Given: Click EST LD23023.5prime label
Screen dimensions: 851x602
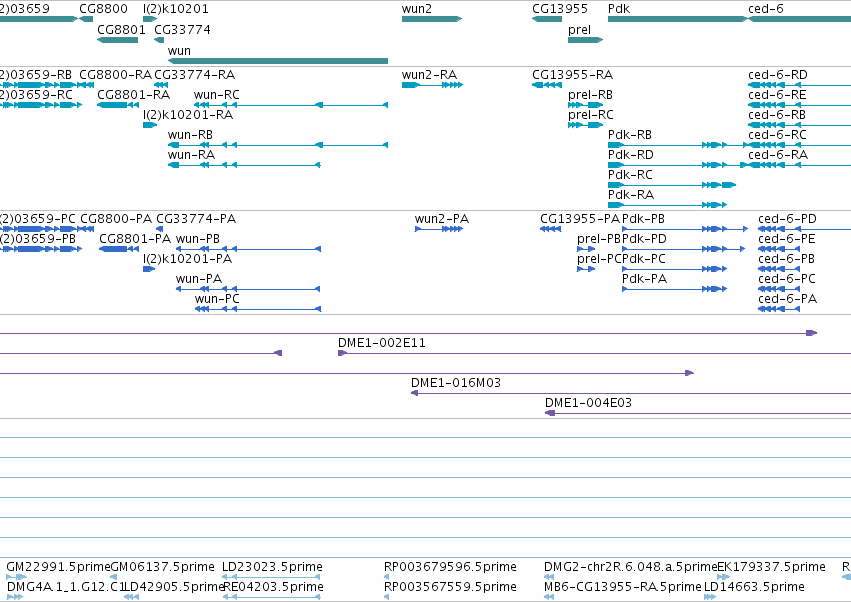Looking at the screenshot, I should (x=272, y=567).
